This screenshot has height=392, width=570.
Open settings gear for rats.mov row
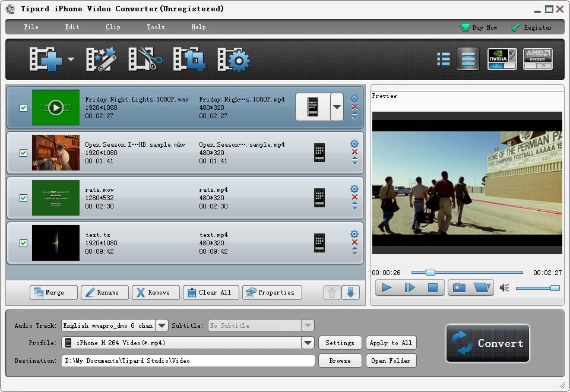(354, 189)
